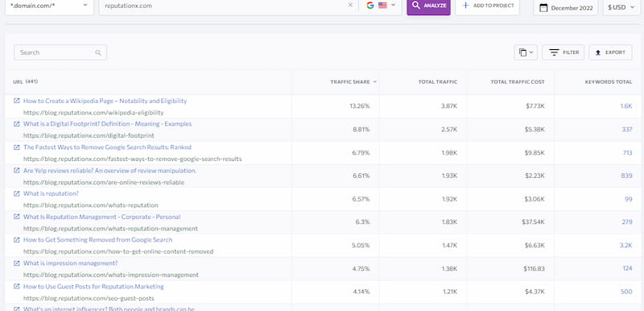The width and height of the screenshot is (644, 311).
Task: Click keywords total 337 link
Action: click(x=627, y=130)
